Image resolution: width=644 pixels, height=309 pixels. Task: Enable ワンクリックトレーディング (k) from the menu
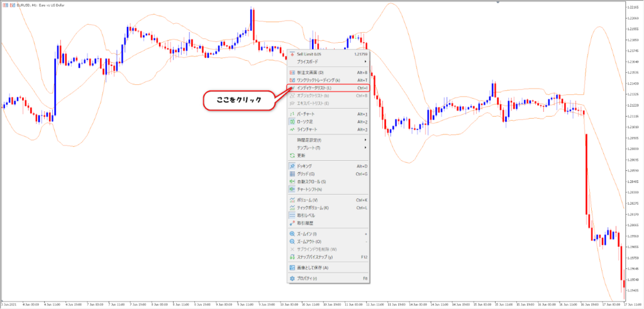[x=328, y=80]
